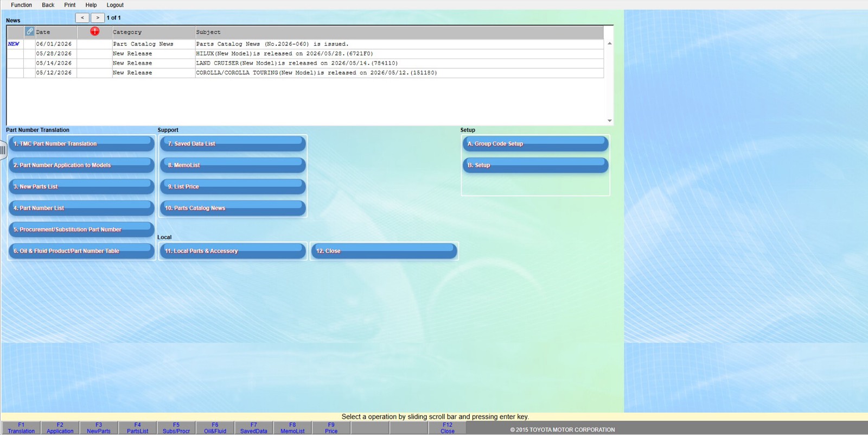Viewport: 868px width, 435px height.
Task: Open the Help menu
Action: point(91,5)
